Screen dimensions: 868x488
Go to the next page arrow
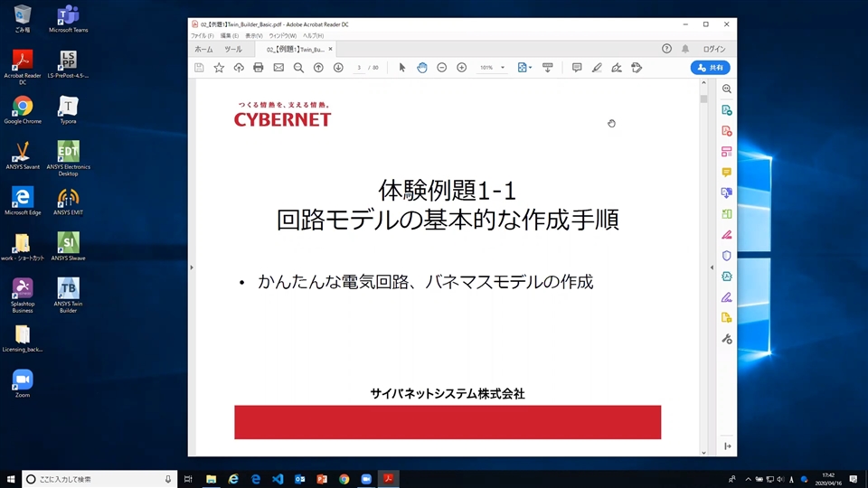(338, 68)
